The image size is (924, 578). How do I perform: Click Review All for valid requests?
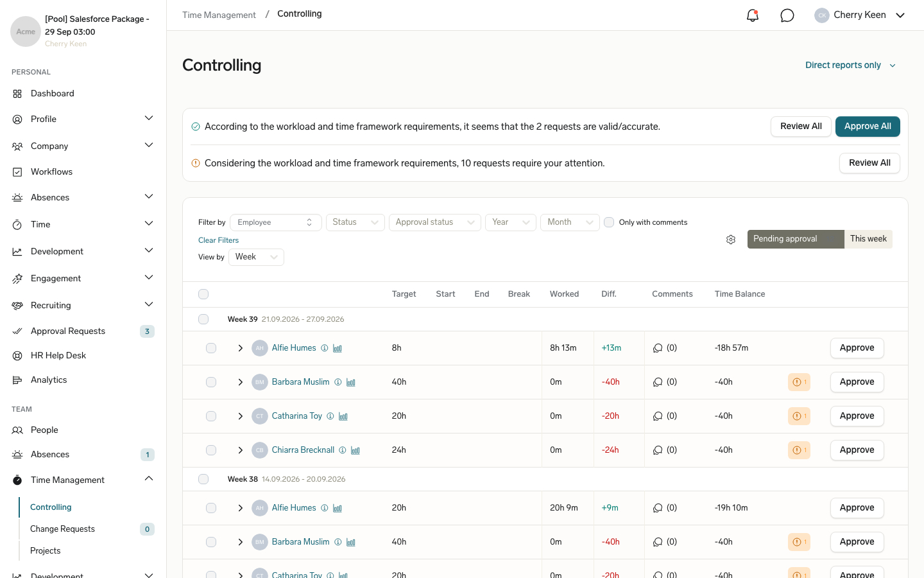pyautogui.click(x=801, y=127)
